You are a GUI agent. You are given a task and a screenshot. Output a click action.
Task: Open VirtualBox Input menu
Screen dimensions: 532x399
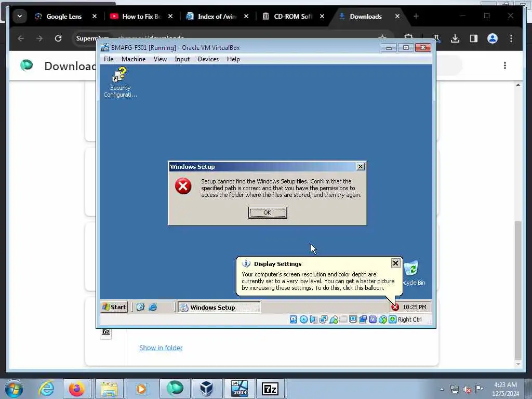[182, 59]
